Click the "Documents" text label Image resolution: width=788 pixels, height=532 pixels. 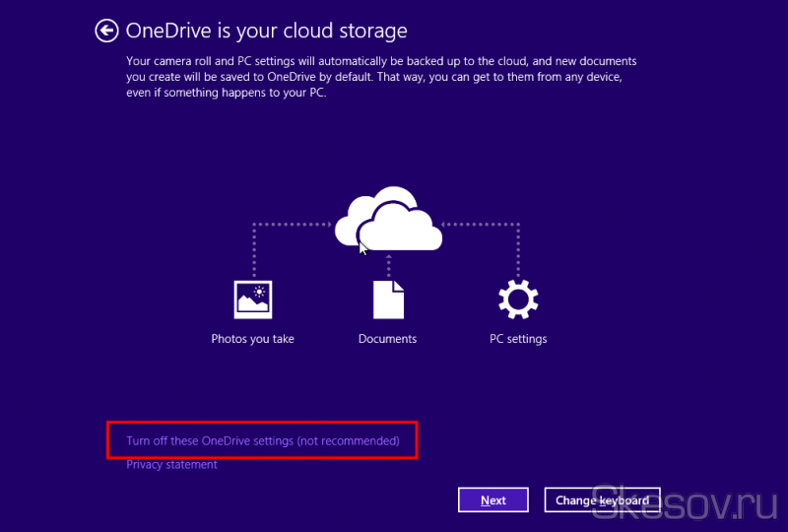[x=387, y=339]
